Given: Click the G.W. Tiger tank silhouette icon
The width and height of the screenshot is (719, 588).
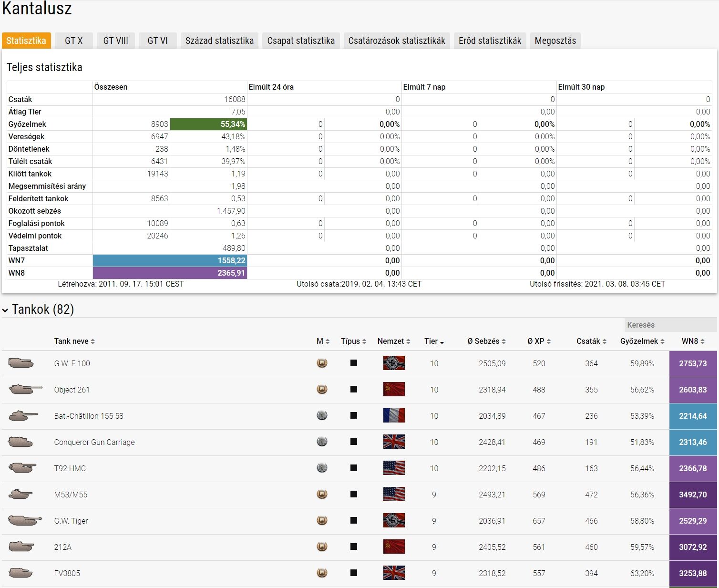Looking at the screenshot, I should pyautogui.click(x=25, y=521).
